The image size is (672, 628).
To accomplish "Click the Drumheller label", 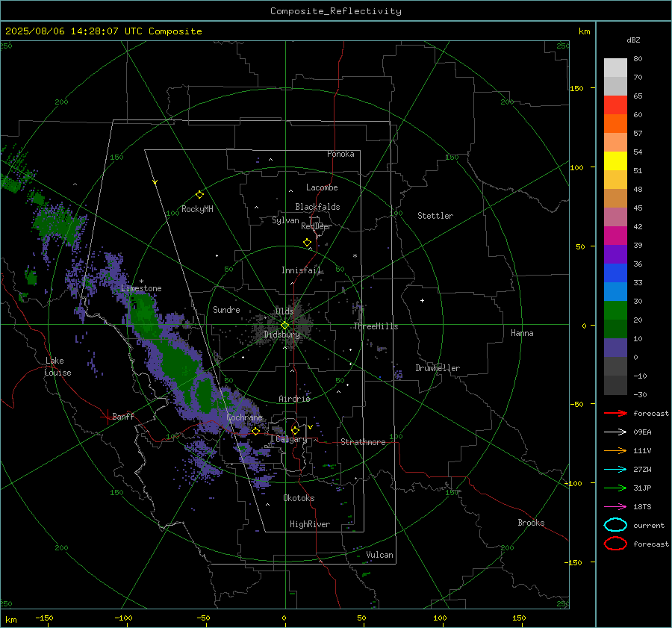I will [438, 368].
